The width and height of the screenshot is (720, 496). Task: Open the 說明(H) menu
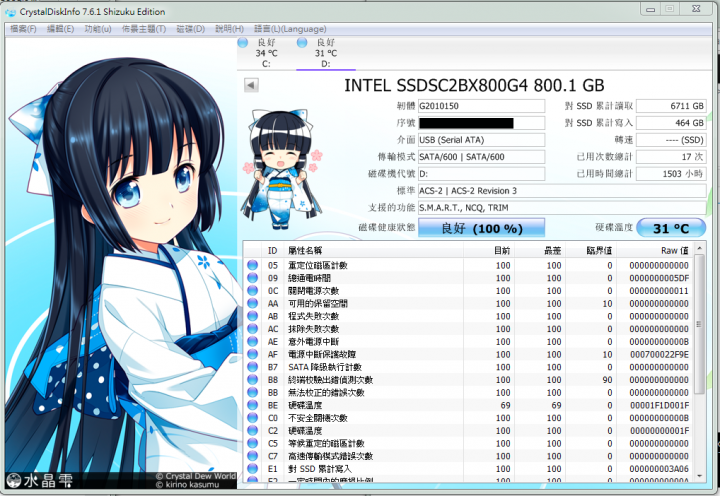(229, 29)
